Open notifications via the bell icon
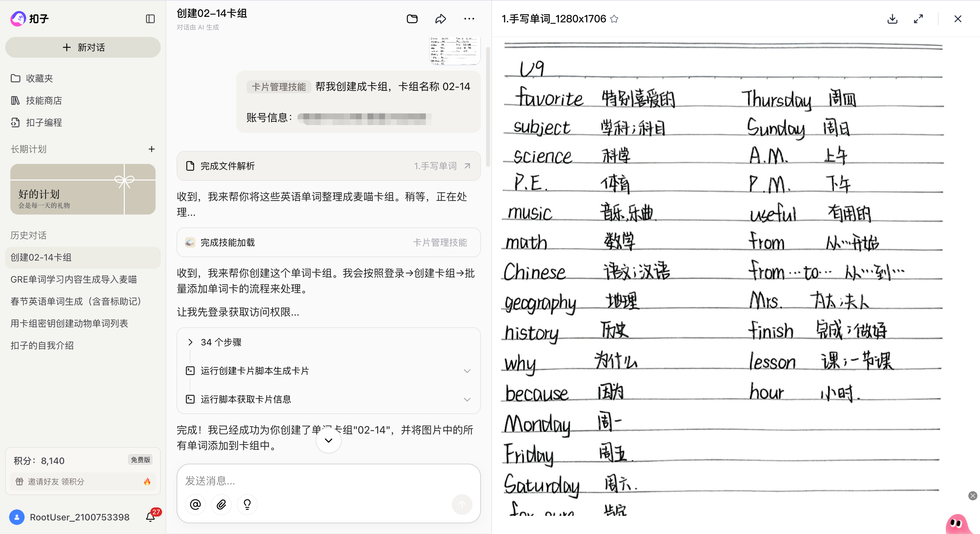Image resolution: width=980 pixels, height=534 pixels. tap(150, 517)
